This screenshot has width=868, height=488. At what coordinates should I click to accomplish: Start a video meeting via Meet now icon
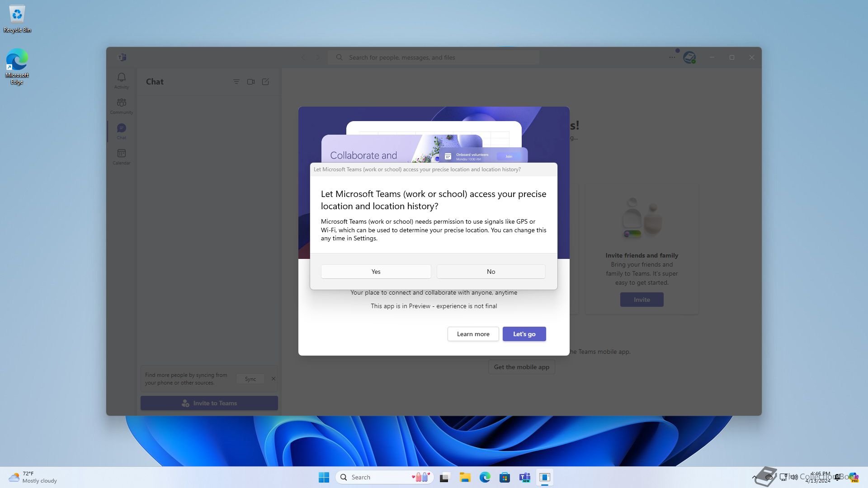click(x=251, y=82)
